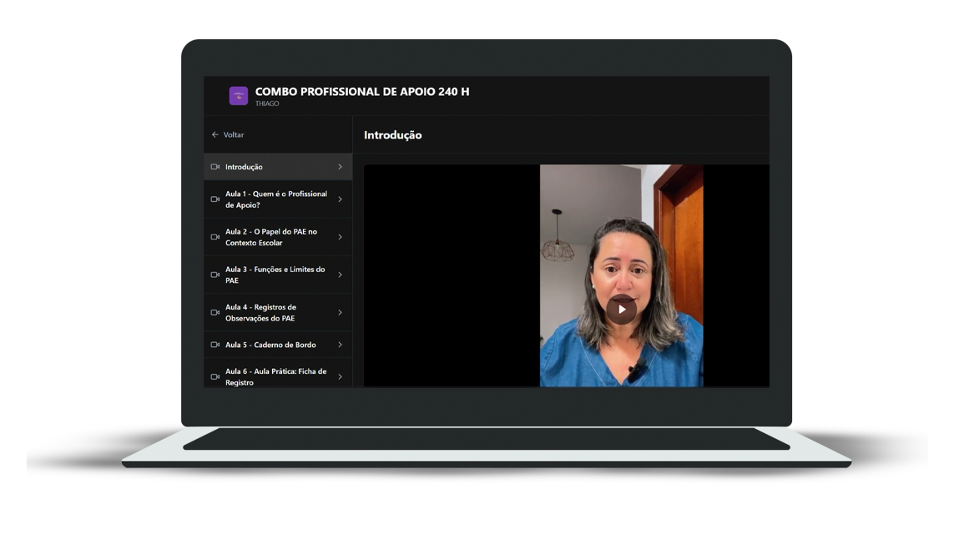Click the purple course logo icon

coord(239,96)
